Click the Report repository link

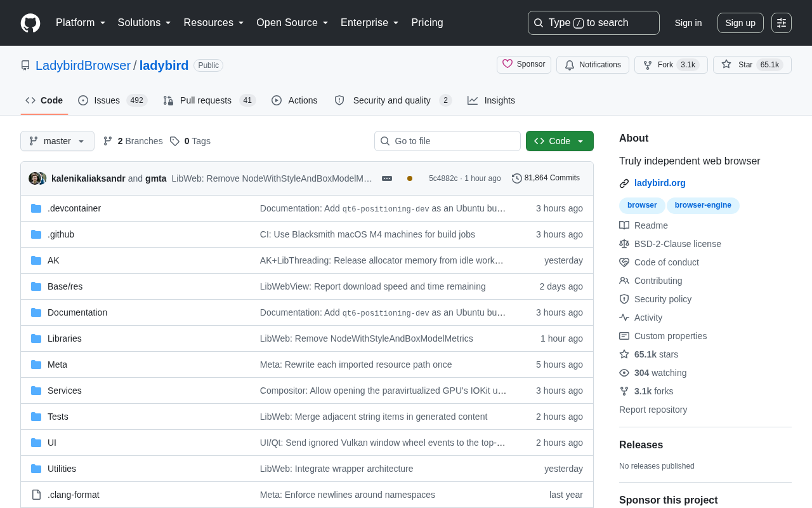pos(653,410)
